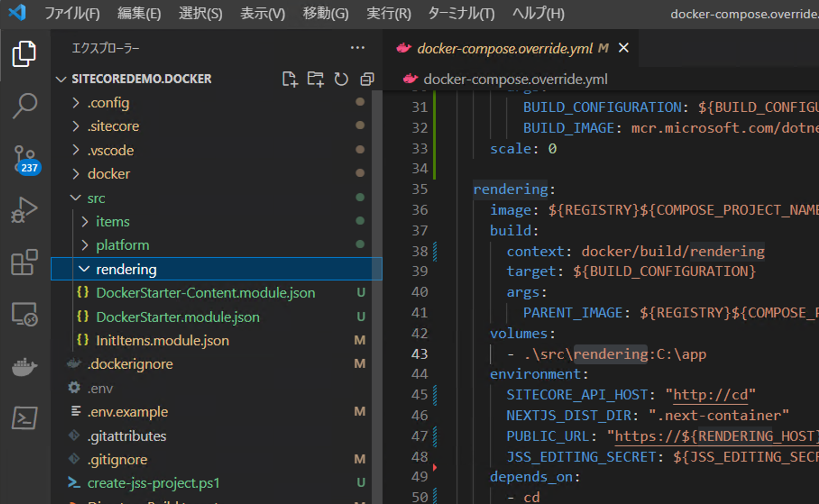Viewport: 819px width, 504px height.
Task: Click JSON icon of DockerStarter-Content.module.json
Action: (x=83, y=292)
